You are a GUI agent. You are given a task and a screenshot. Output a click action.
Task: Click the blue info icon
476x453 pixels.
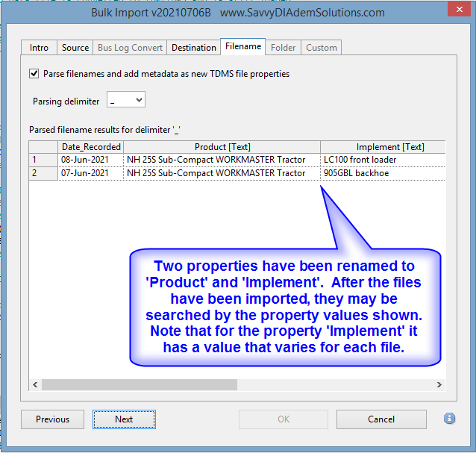[x=449, y=419]
